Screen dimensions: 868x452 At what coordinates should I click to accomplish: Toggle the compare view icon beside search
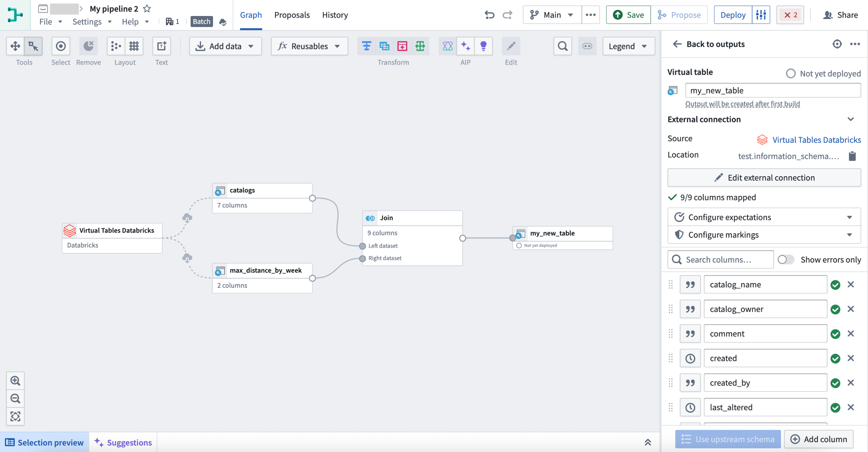click(x=587, y=46)
